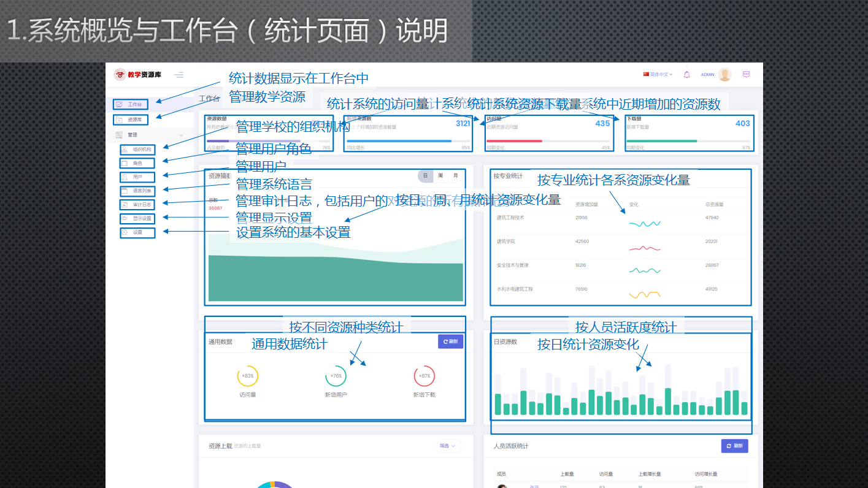Click the 76516 resource increase value

pyautogui.click(x=581, y=289)
